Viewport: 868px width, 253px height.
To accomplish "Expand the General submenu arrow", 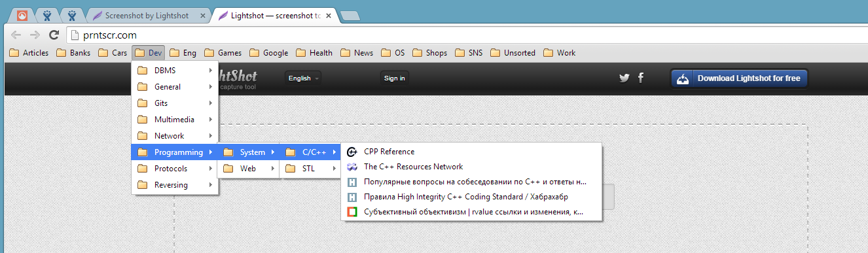I will click(210, 86).
